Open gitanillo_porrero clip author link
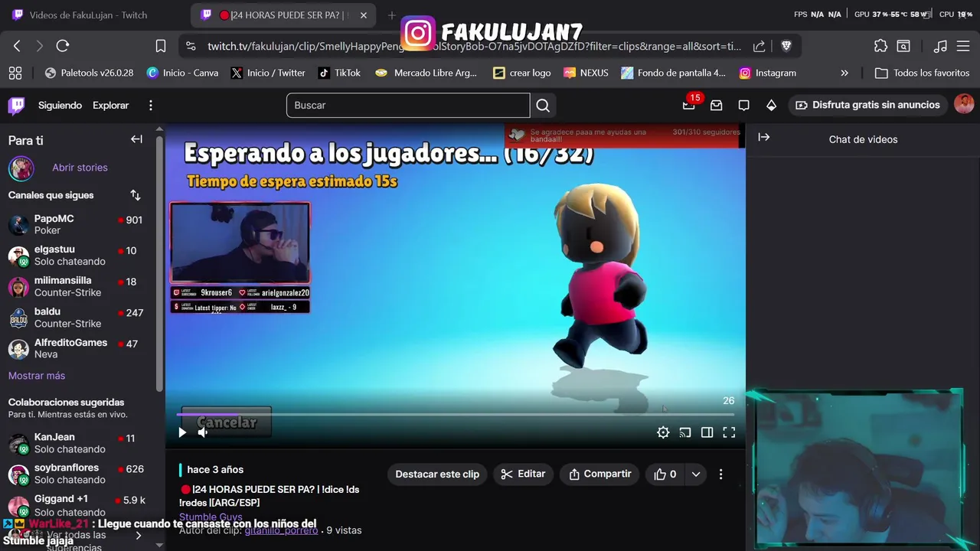Viewport: 980px width, 551px height. 281,530
